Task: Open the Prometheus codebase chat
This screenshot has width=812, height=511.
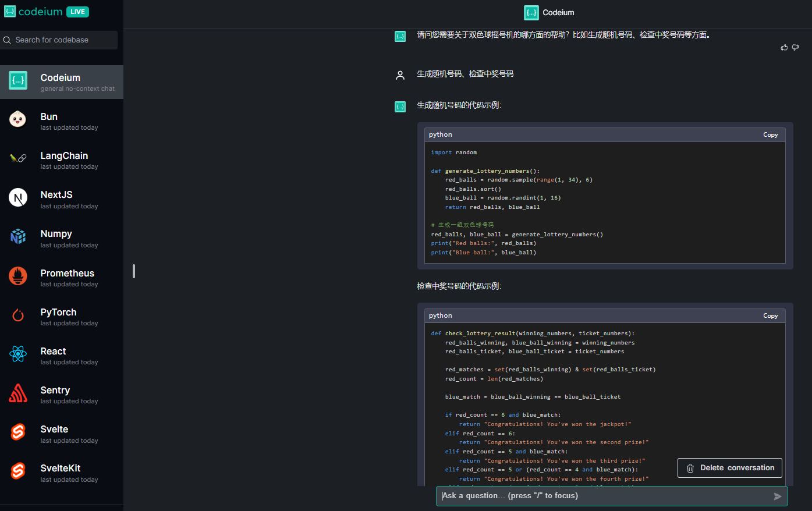Action: tap(62, 278)
